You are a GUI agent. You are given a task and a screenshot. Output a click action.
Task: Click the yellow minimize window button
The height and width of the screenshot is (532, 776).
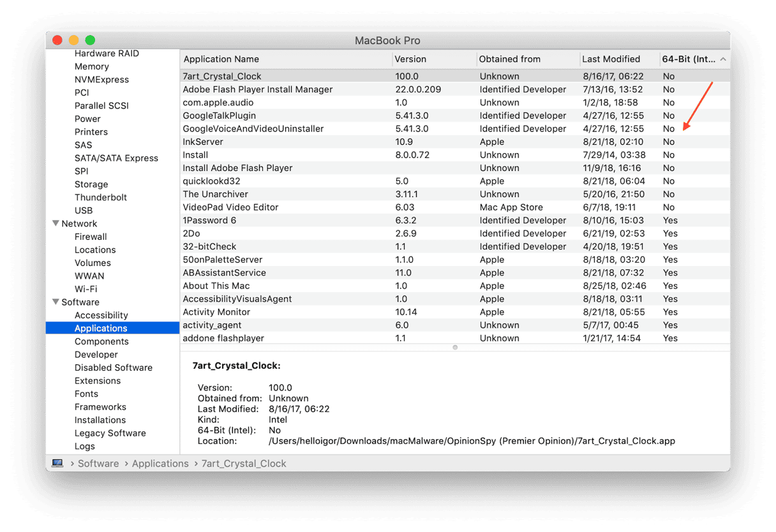point(73,40)
